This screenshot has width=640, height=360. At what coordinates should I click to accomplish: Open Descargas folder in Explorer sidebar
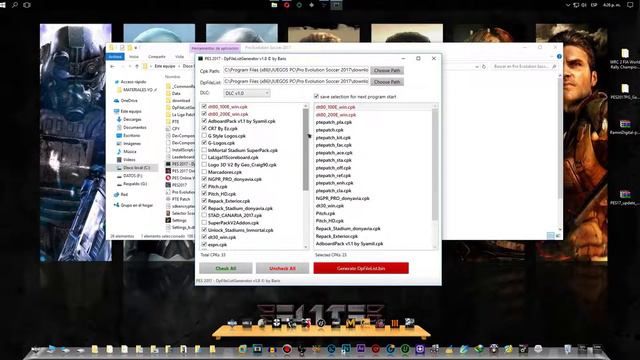[132, 119]
